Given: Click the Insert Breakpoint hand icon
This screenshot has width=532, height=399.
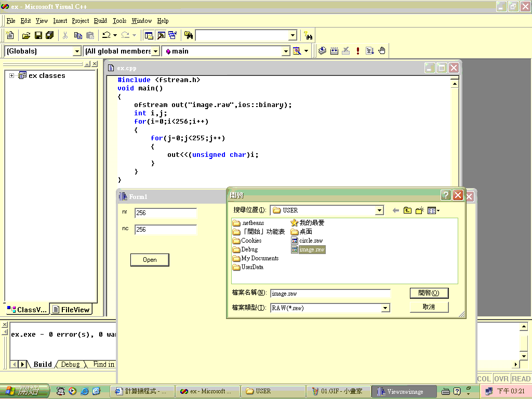Looking at the screenshot, I should tap(382, 51).
